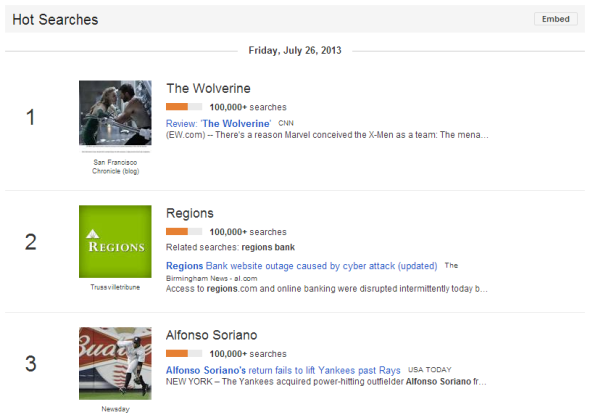Viewport: 590px width, 415px height.
Task: Click the related search 'regions bank'
Action: pyautogui.click(x=268, y=247)
